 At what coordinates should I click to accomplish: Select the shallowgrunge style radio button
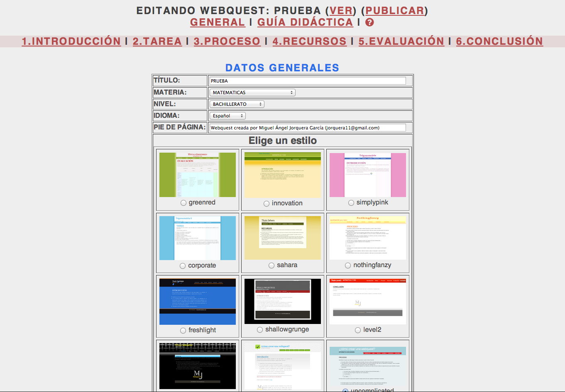tap(260, 330)
